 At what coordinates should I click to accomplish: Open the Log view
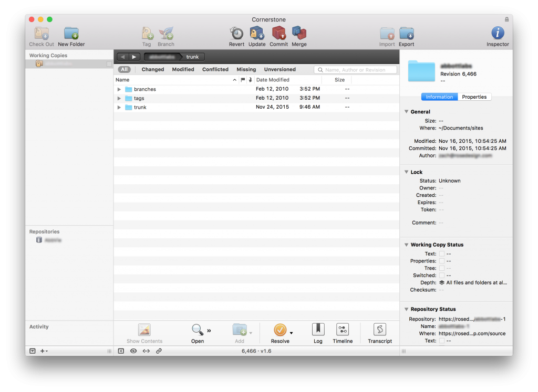click(318, 330)
